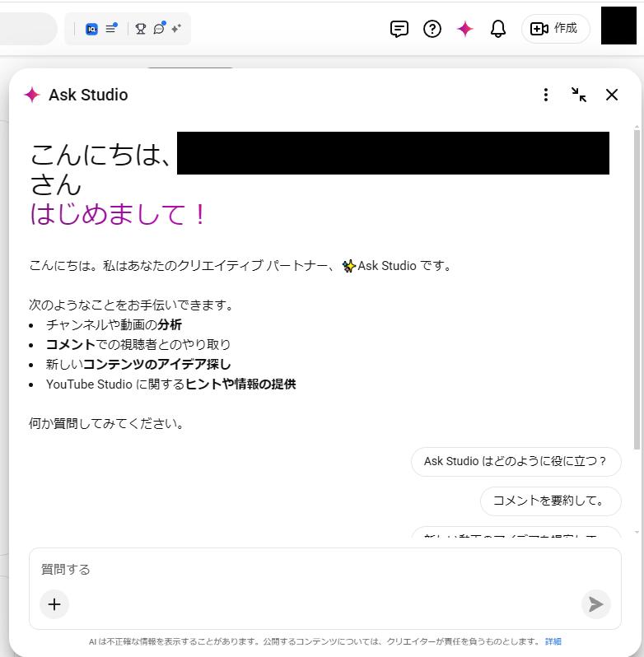Click the send arrow button

pos(595,604)
